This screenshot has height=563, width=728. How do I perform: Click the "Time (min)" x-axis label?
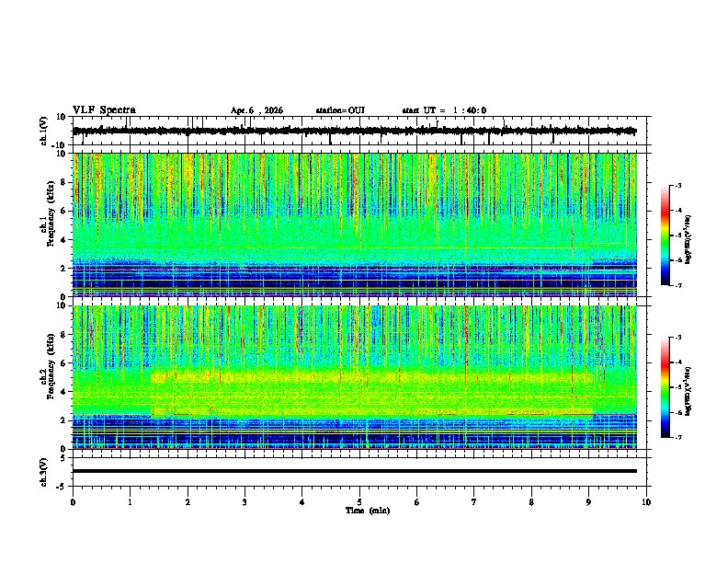368,511
